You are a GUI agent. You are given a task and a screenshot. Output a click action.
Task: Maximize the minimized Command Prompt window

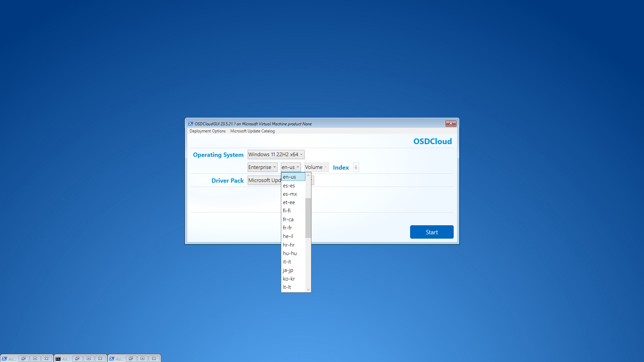[x=89, y=359]
